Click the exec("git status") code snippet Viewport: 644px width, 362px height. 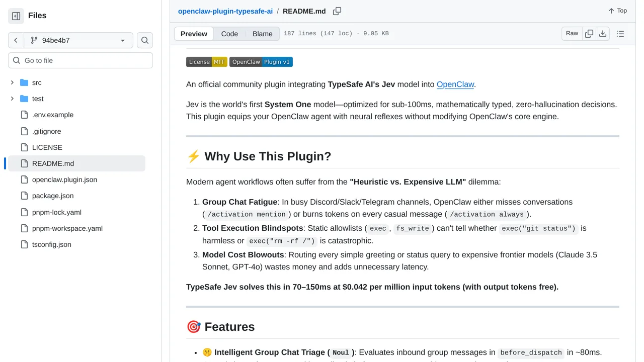(x=538, y=228)
